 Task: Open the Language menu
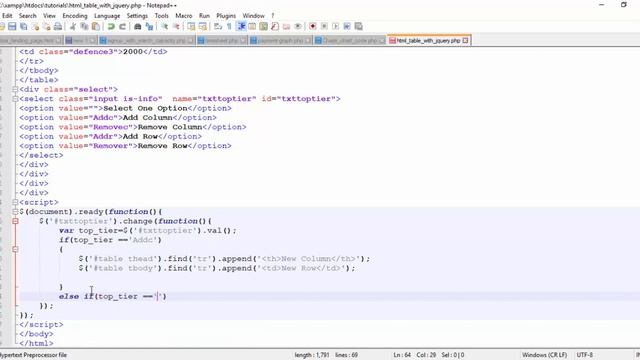107,16
